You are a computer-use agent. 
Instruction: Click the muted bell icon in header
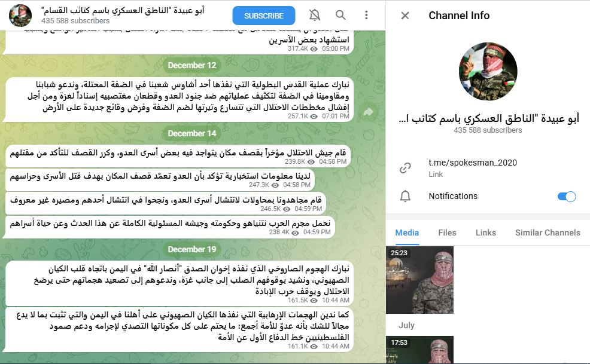[x=315, y=15]
